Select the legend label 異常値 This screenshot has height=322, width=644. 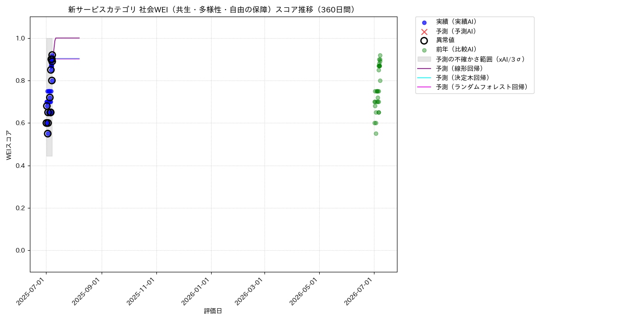445,40
